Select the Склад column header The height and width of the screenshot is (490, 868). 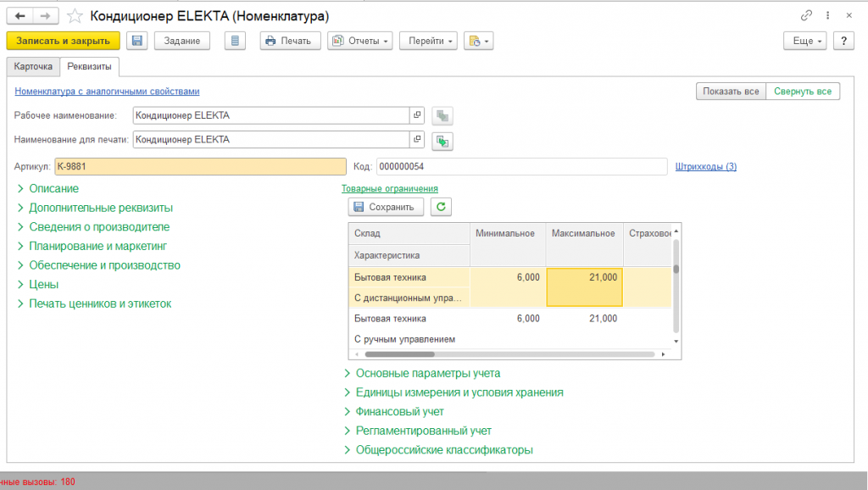409,234
